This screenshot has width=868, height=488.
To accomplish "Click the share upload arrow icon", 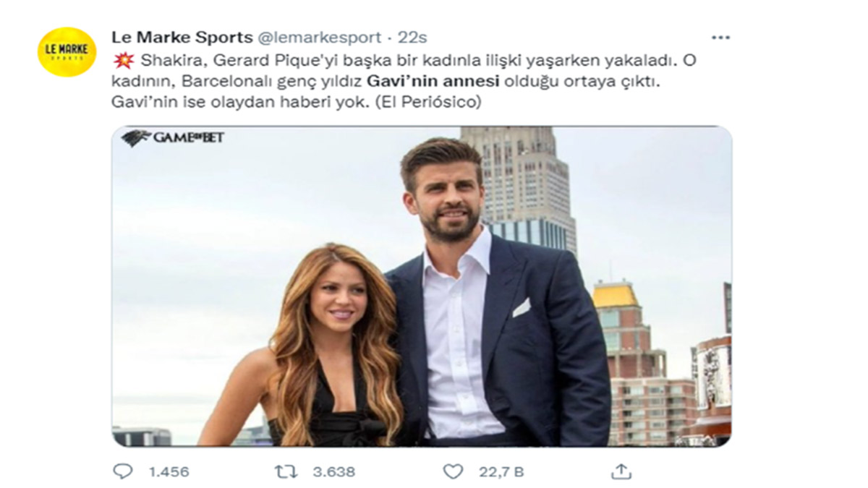I will (x=621, y=471).
